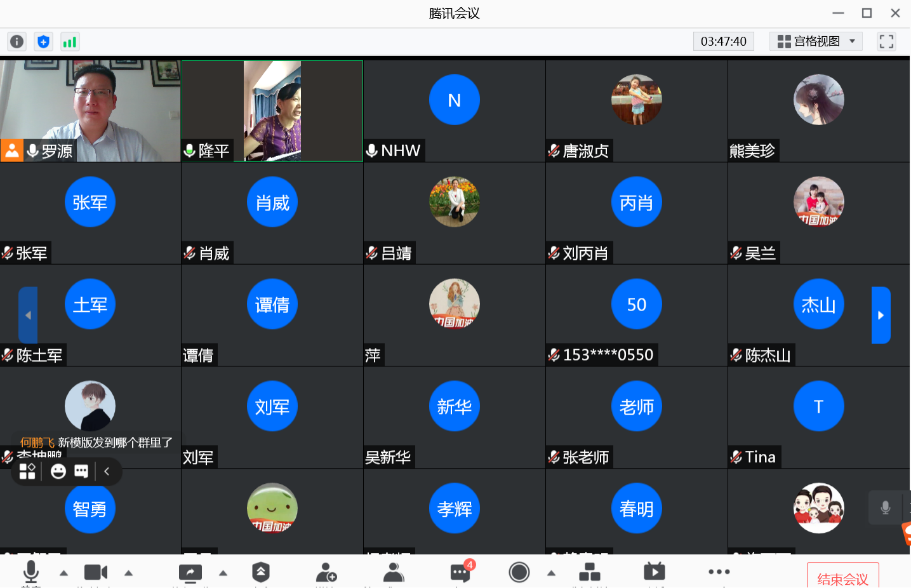Viewport: 911px width, 588px height.
Task: Enter full screen mode
Action: pyautogui.click(x=886, y=42)
